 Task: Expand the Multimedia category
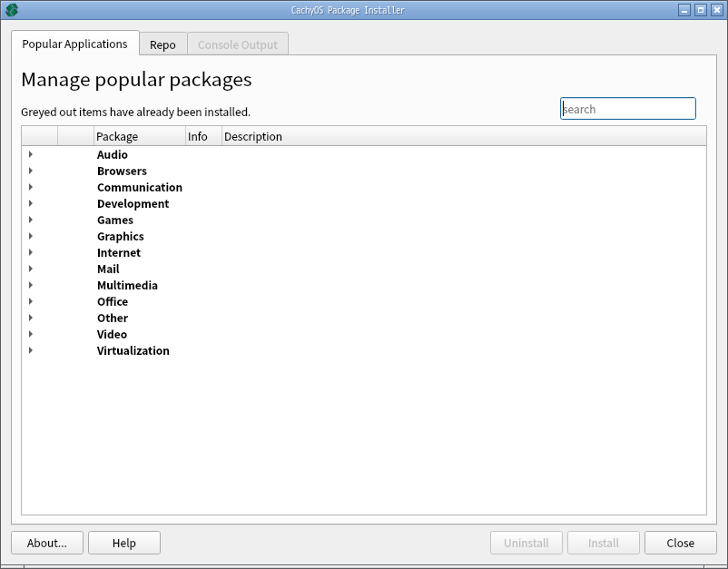30,285
